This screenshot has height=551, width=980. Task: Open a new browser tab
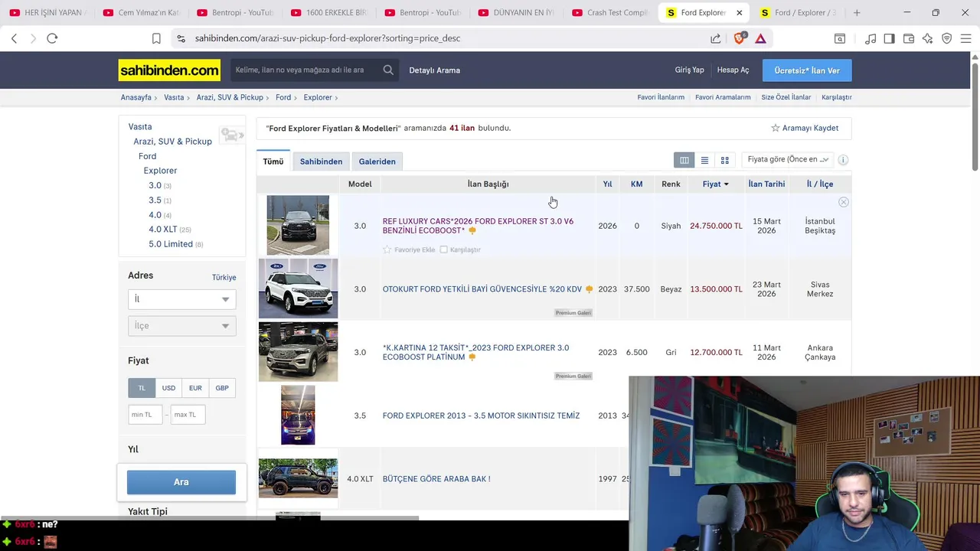tap(857, 12)
